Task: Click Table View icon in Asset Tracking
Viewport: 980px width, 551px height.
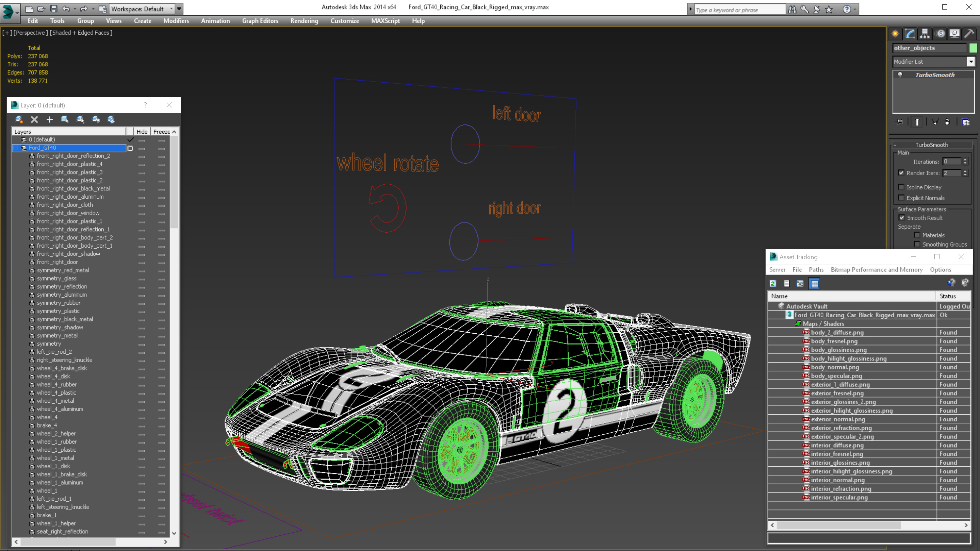Action: point(815,284)
